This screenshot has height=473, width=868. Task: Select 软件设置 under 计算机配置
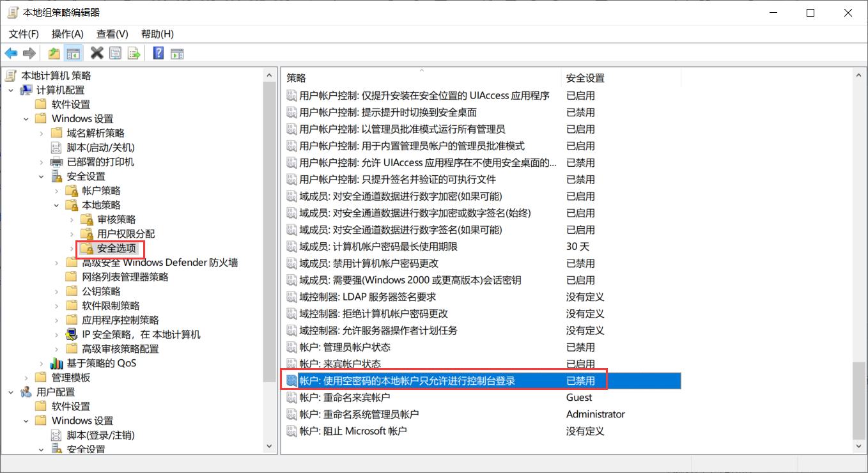click(x=71, y=104)
